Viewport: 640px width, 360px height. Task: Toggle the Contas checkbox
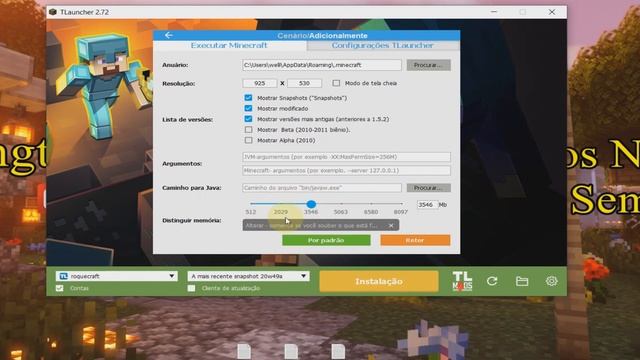(x=60, y=288)
